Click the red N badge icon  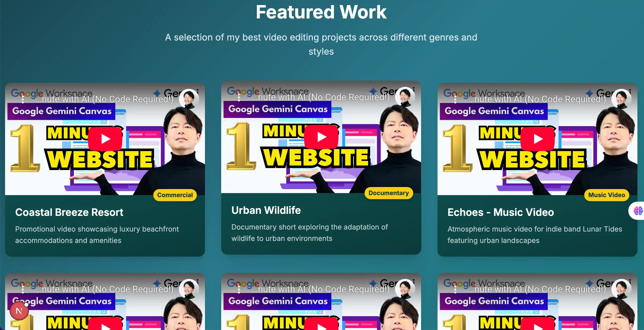(19, 311)
